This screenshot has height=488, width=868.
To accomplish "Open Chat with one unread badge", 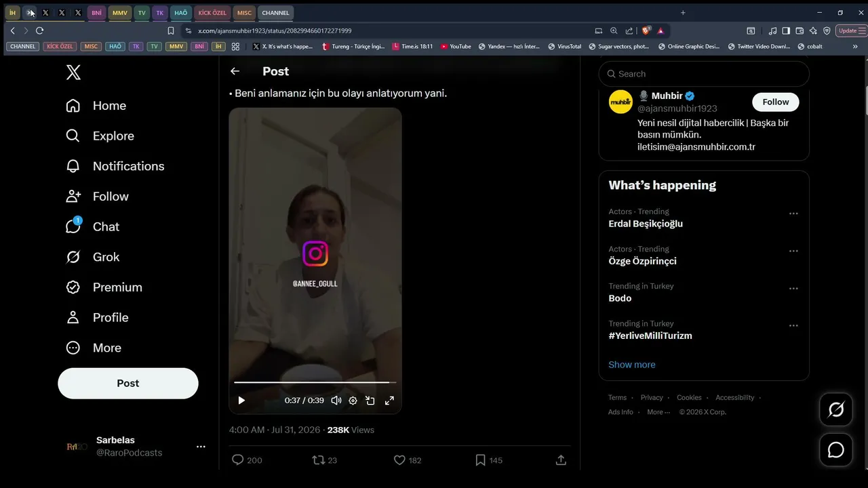I will 92,226.
